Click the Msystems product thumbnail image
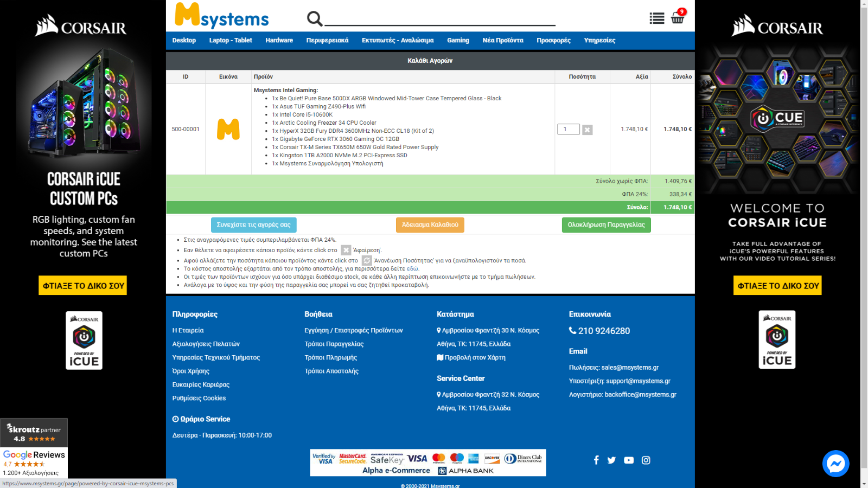This screenshot has width=868, height=488. coord(228,129)
